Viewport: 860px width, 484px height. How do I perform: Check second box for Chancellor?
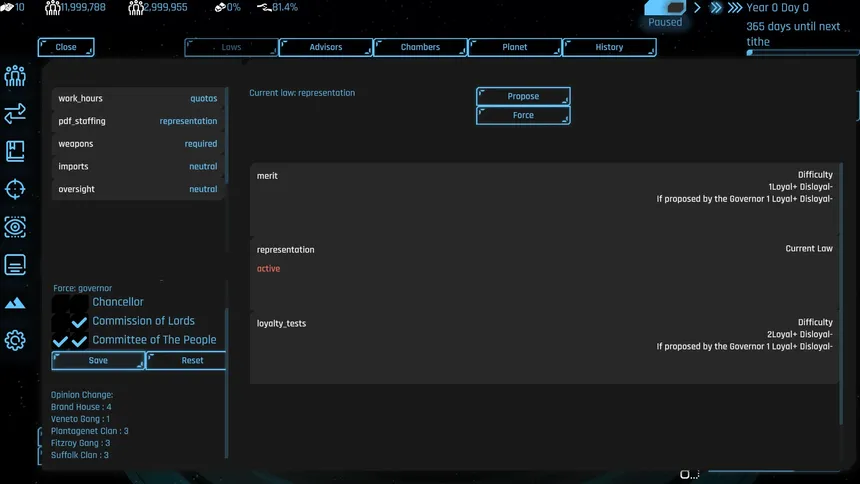(x=80, y=302)
